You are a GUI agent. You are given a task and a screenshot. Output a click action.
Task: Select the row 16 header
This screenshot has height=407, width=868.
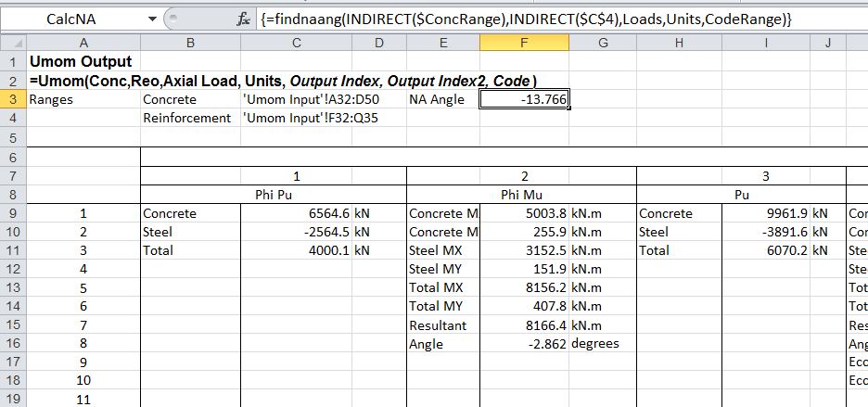click(x=14, y=343)
